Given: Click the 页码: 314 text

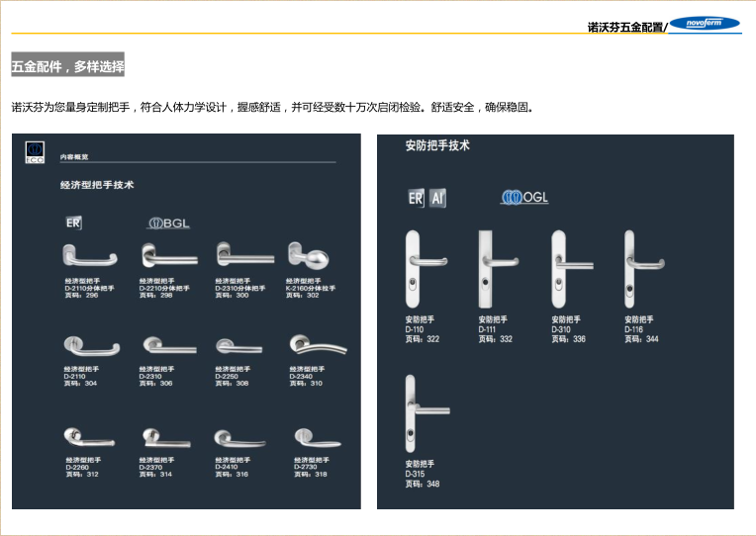Looking at the screenshot, I should pos(155,475).
